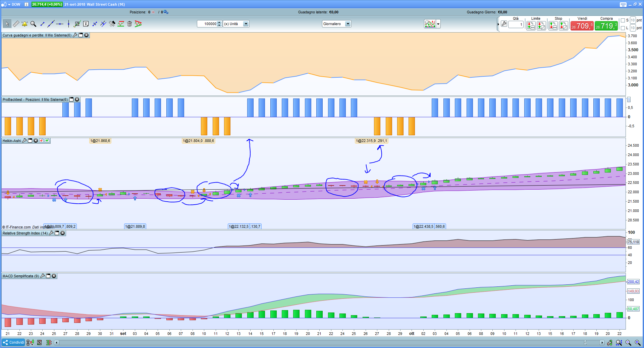The width and height of the screenshot is (644, 348).
Task: Collapse the trading panel side arrow
Action: (x=498, y=24)
